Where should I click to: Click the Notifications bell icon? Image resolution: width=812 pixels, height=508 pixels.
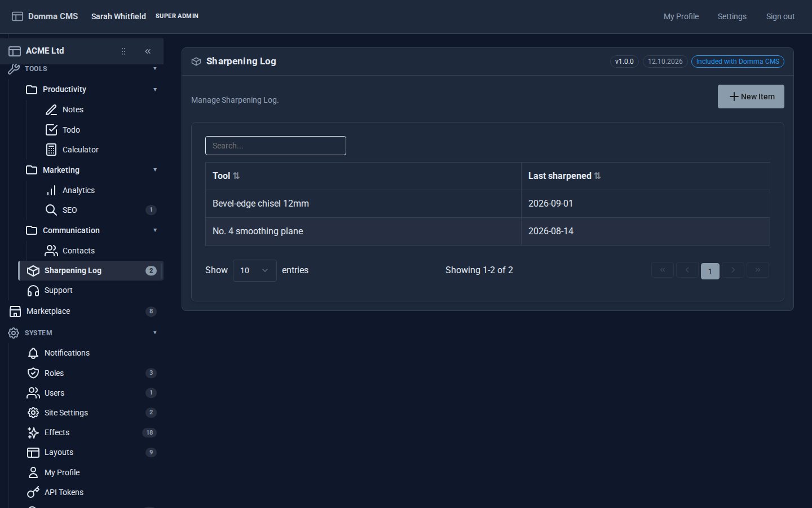click(x=33, y=353)
